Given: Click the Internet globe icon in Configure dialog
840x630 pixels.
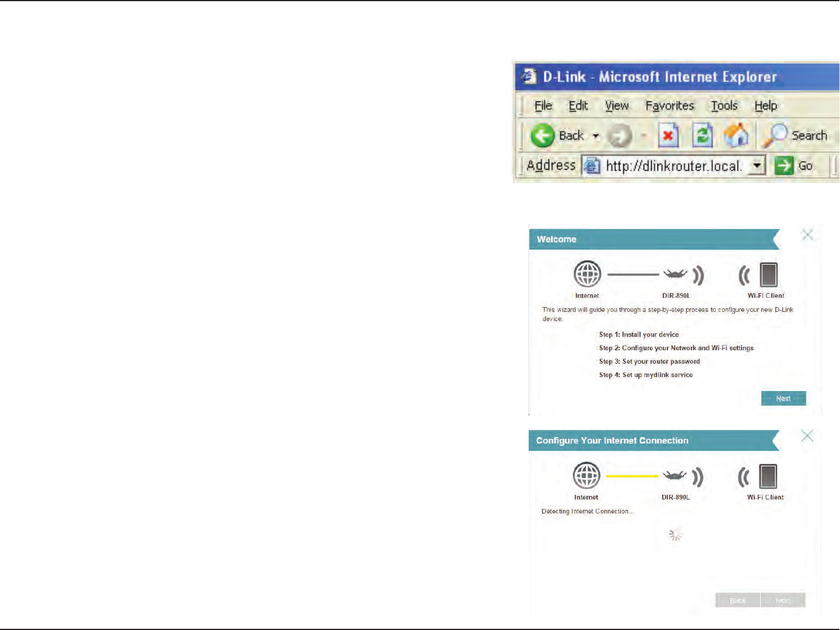Looking at the screenshot, I should [586, 476].
